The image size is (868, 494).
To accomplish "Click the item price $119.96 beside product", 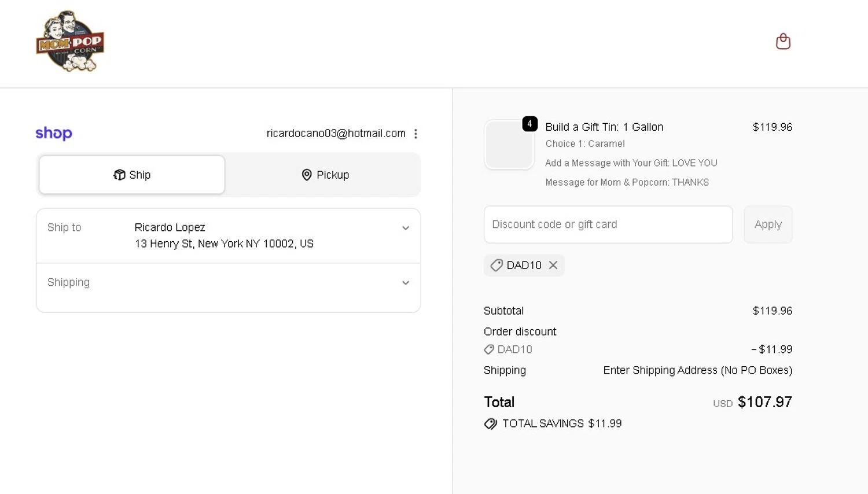I will coord(772,127).
